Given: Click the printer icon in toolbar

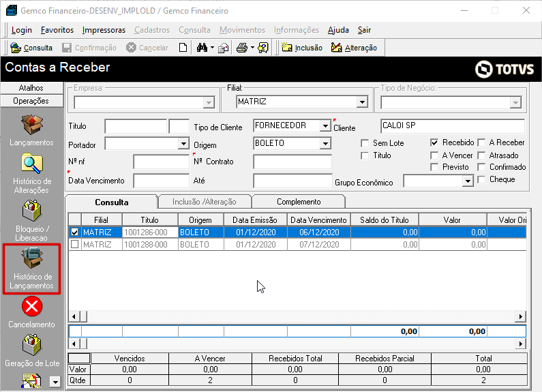Looking at the screenshot, I should click(242, 48).
